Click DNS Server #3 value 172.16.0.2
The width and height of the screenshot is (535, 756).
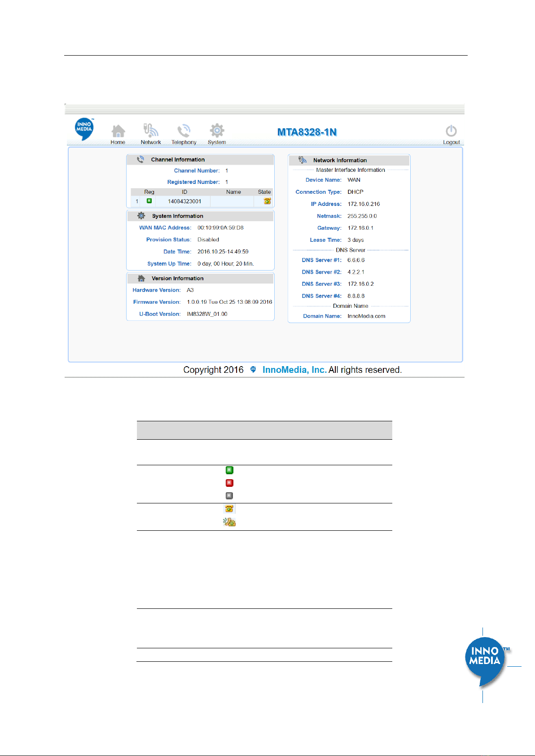(x=360, y=284)
